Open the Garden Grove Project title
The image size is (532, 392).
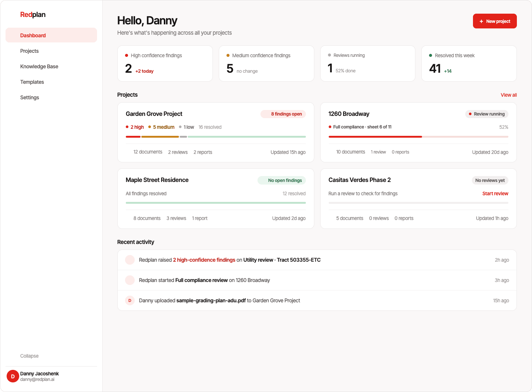tap(154, 114)
